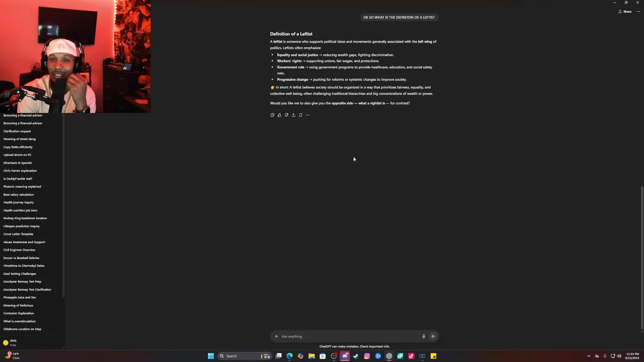Open Oklahoma Location on Map chat
Image resolution: width=644 pixels, height=362 pixels.
[23, 329]
